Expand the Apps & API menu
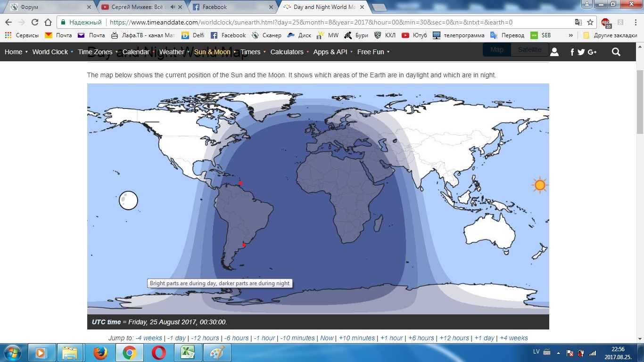The image size is (644, 362). [x=333, y=52]
